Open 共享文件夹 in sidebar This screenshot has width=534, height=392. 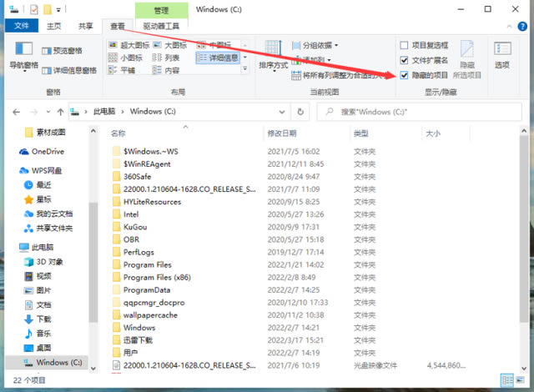pos(48,228)
